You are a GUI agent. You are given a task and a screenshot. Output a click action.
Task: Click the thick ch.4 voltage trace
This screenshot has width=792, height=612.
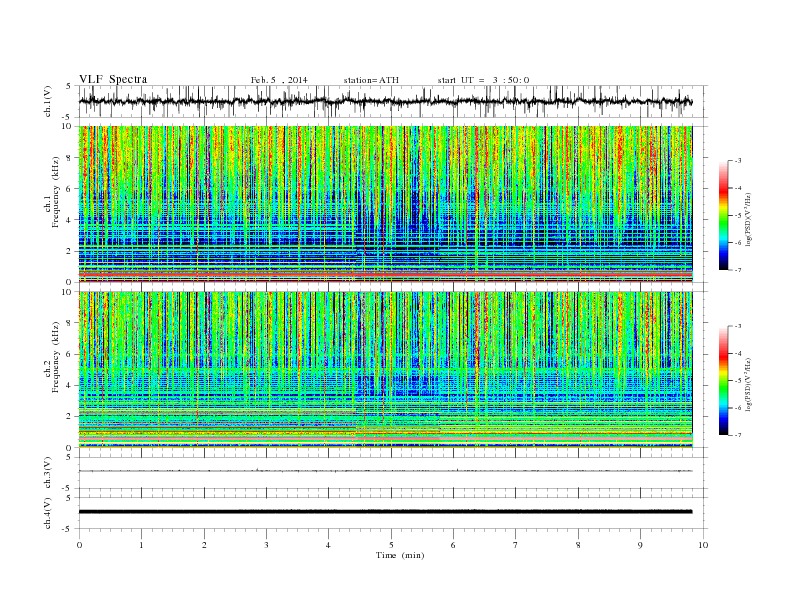point(385,512)
